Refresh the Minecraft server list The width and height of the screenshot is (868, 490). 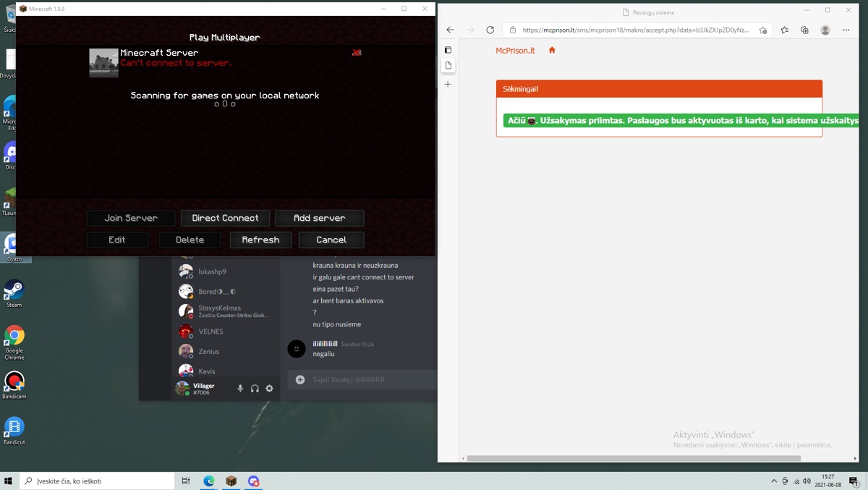(260, 240)
